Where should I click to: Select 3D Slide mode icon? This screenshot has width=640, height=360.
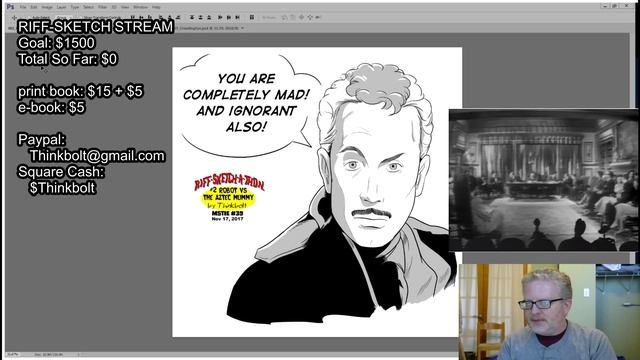[x=310, y=18]
